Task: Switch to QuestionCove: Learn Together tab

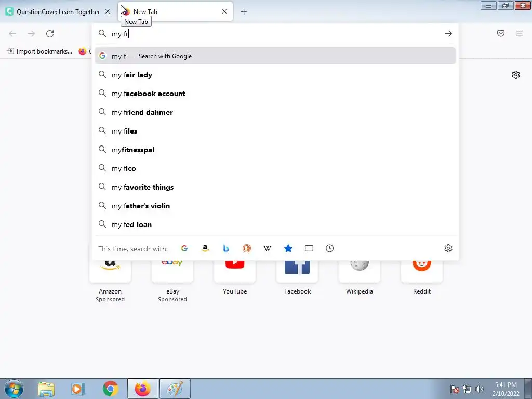Action: click(58, 12)
